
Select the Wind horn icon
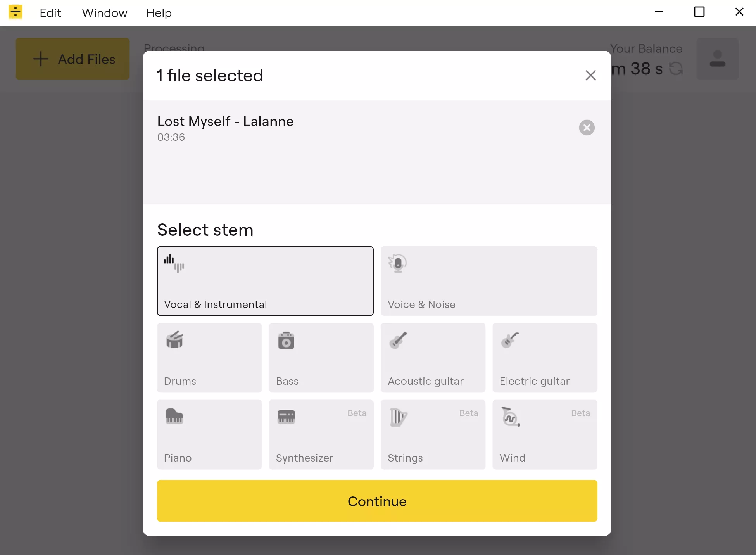pyautogui.click(x=510, y=417)
